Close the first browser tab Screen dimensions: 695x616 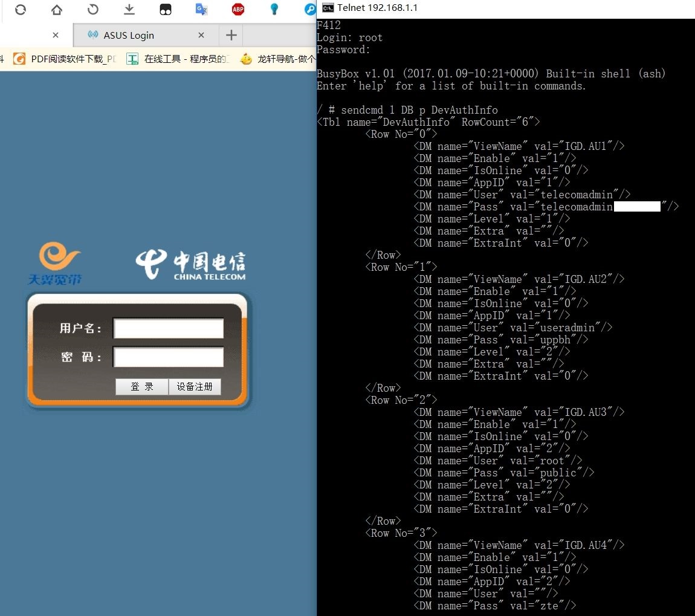tap(56, 35)
